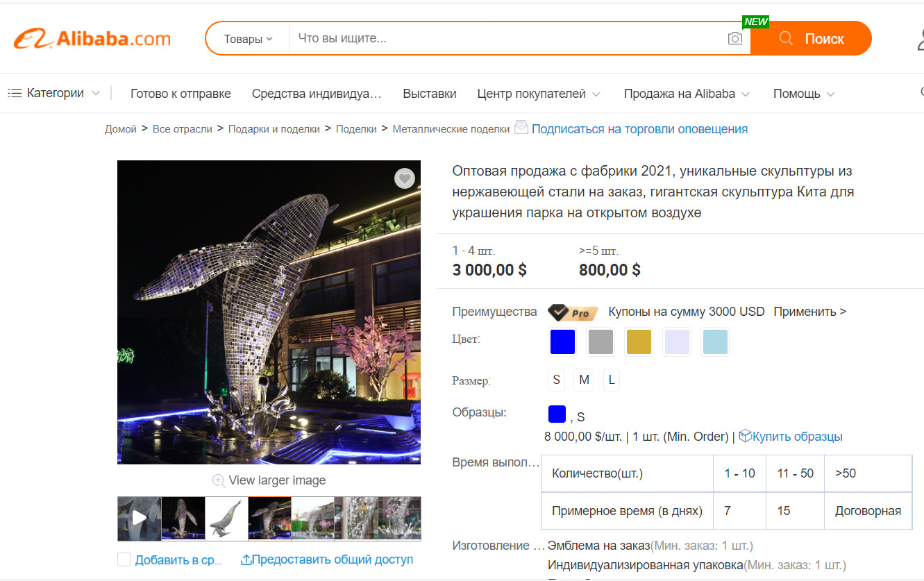Go to Все отрасли breadcrumb
The width and height of the screenshot is (924, 581).
coord(183,129)
